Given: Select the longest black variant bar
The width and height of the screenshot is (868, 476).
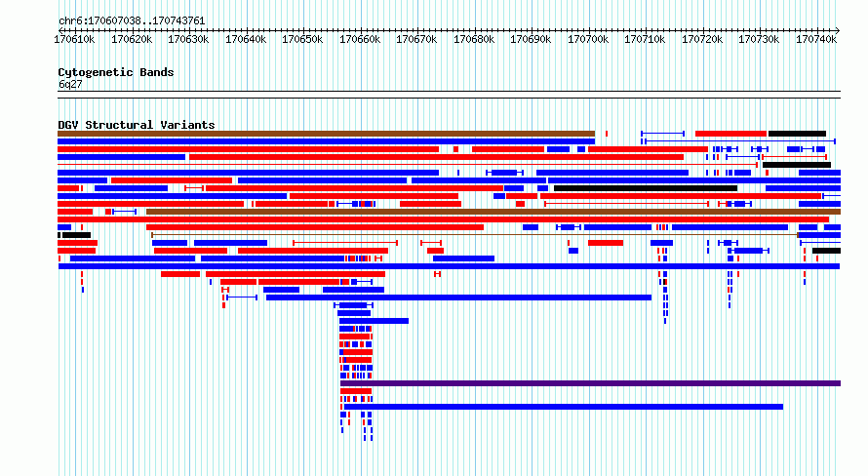Looking at the screenshot, I should click(646, 188).
